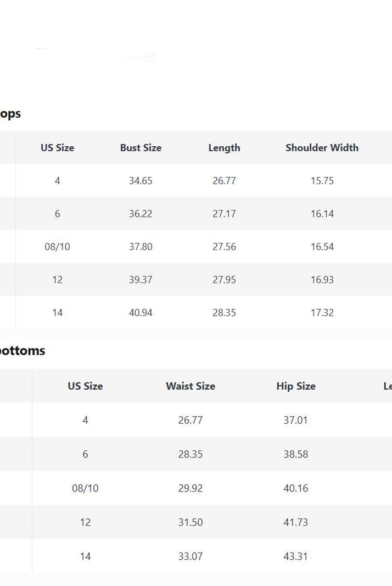This screenshot has height=586, width=392.
Task: Click the US Size header in tops table
Action: [x=57, y=147]
